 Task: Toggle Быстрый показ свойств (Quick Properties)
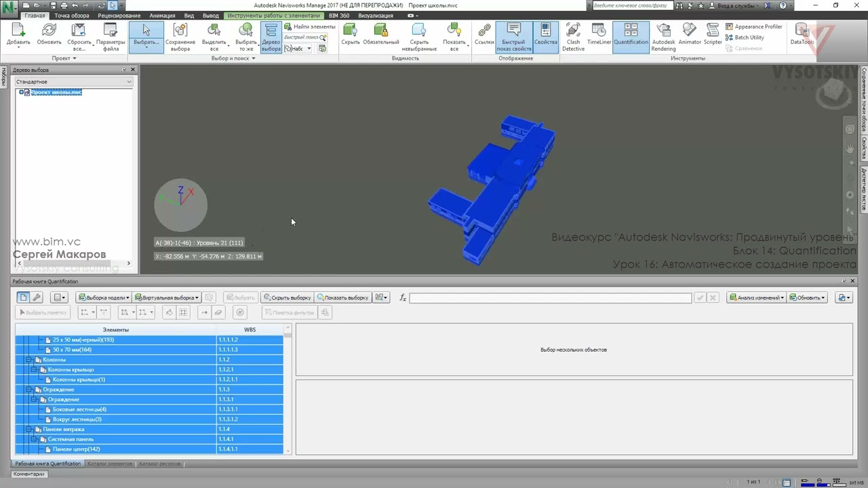(513, 37)
